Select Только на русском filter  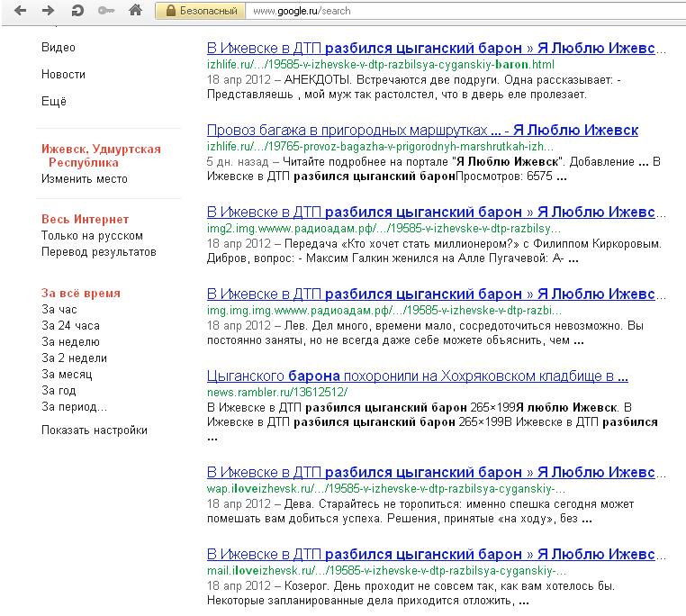coord(92,236)
